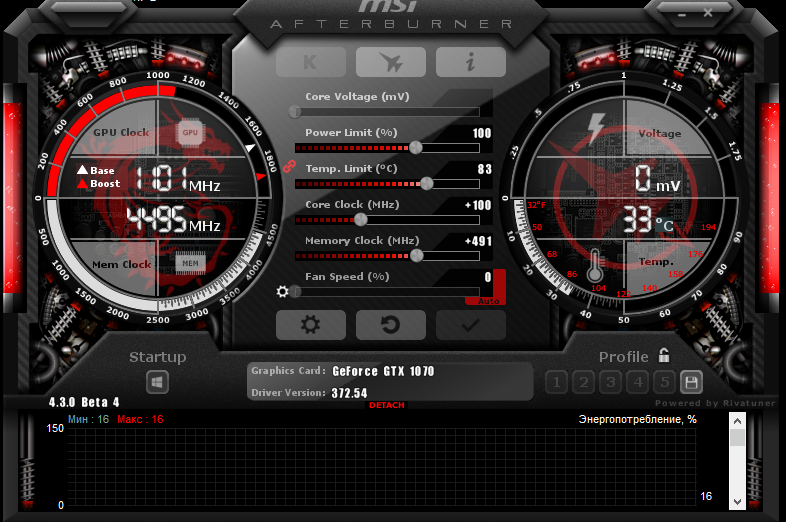Viewport: 786px width, 522px height.
Task: Toggle the fan Auto button
Action: click(488, 301)
